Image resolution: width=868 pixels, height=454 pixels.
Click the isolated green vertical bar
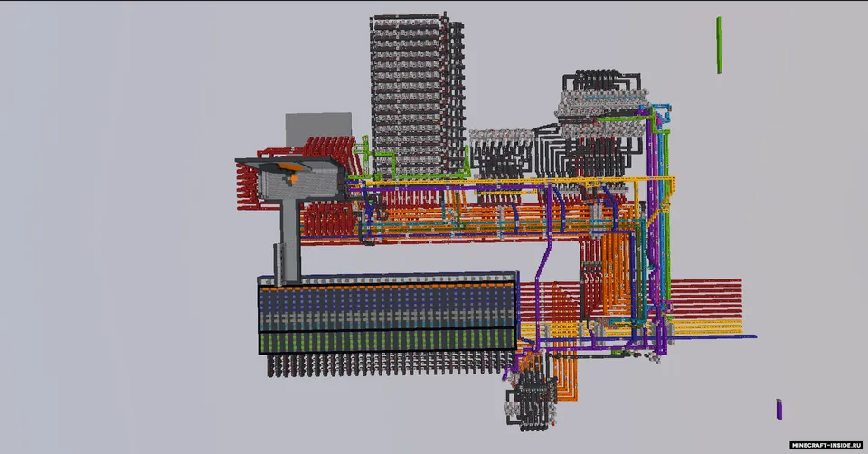(x=719, y=45)
